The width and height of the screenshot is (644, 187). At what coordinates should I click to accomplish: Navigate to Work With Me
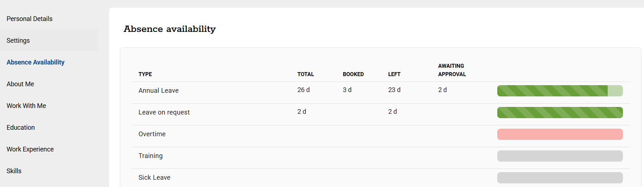click(x=26, y=106)
